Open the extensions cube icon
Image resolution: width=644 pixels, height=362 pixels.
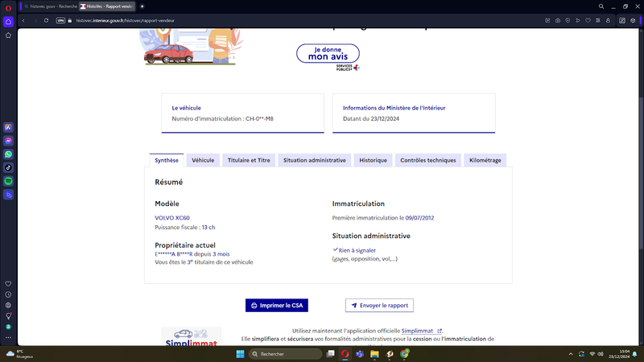tap(633, 21)
